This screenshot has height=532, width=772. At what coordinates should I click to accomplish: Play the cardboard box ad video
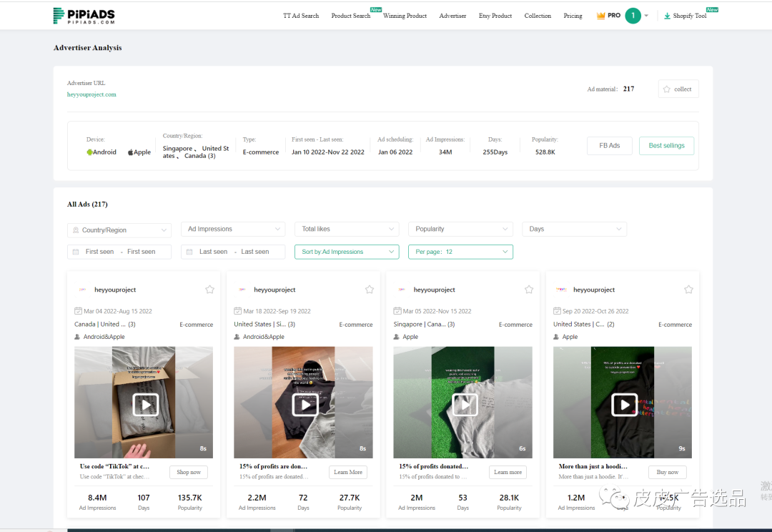(146, 405)
